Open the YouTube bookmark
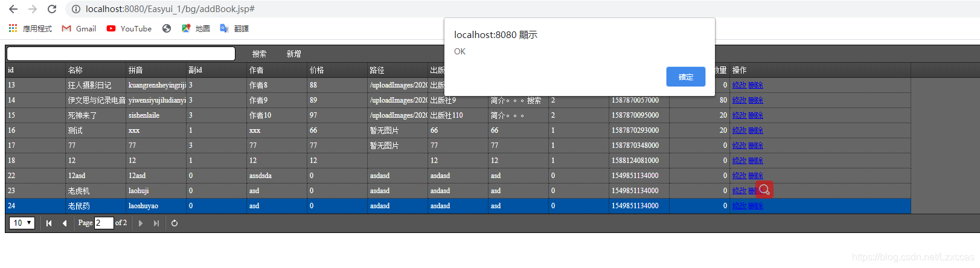The image size is (980, 268). click(129, 28)
